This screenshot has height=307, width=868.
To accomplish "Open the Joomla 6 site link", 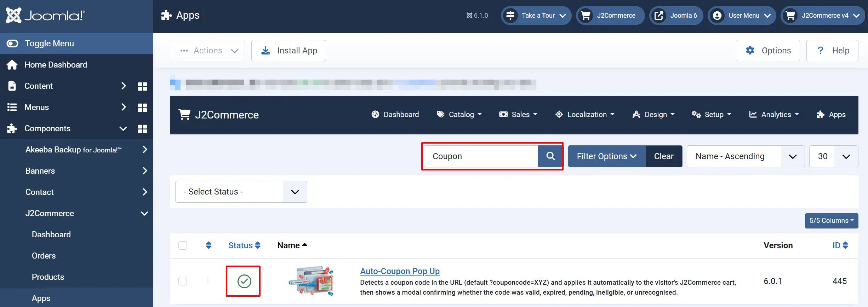I will (x=676, y=16).
